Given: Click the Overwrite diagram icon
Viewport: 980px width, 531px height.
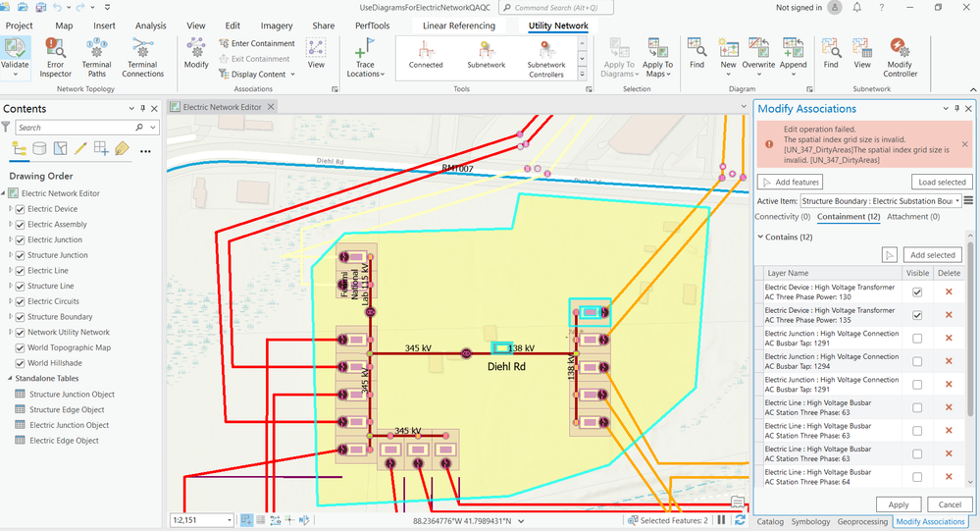Looking at the screenshot, I should pyautogui.click(x=758, y=47).
